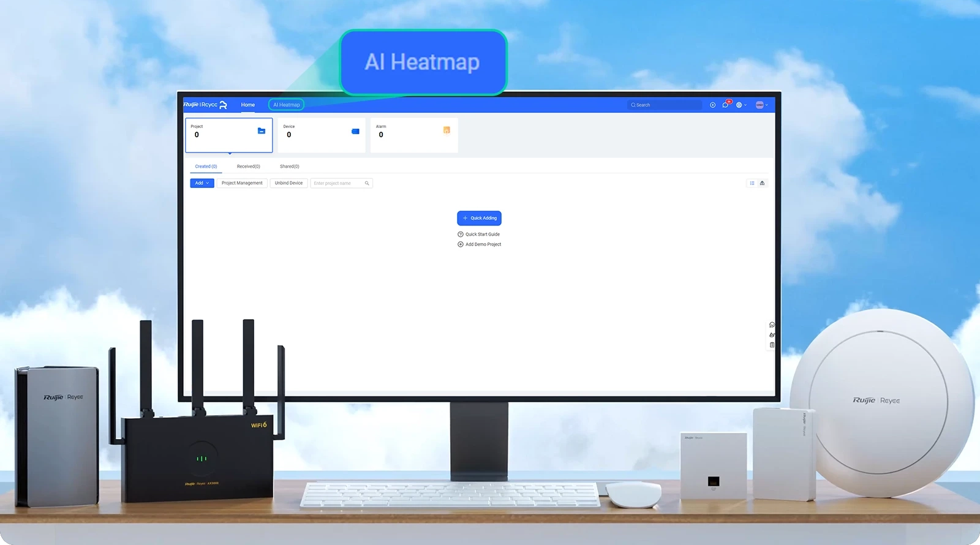980x545 pixels.
Task: Select the Project summary card
Action: [x=229, y=135]
